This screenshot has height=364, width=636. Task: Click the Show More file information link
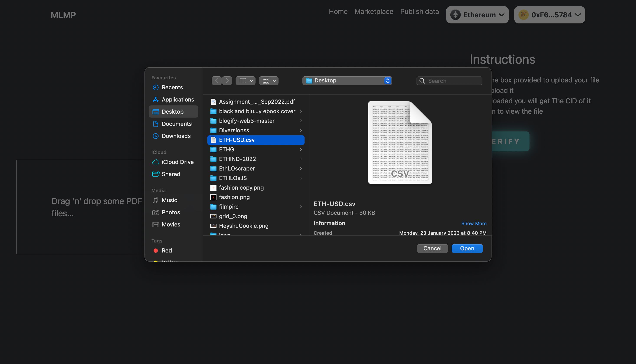coord(474,224)
